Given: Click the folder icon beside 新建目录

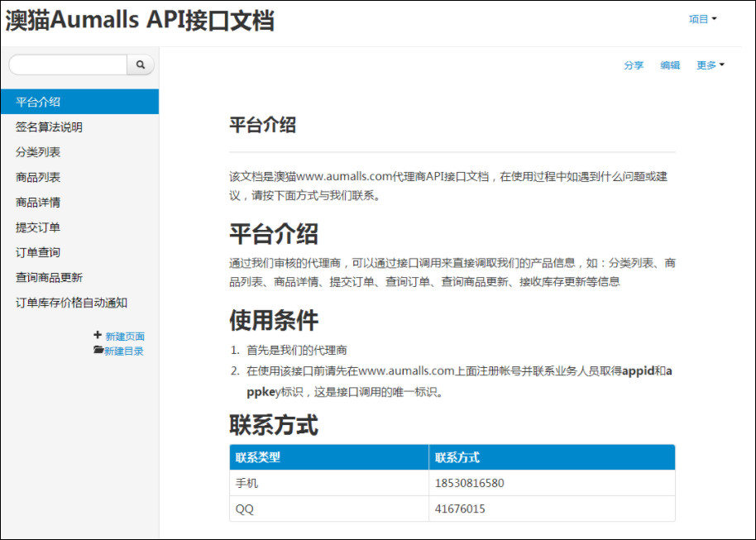Looking at the screenshot, I should (98, 350).
